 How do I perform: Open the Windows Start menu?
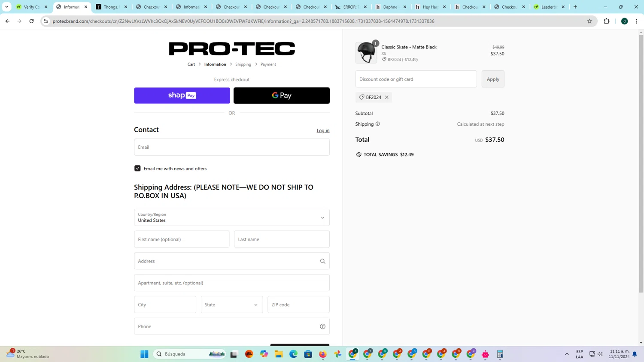tap(144, 354)
